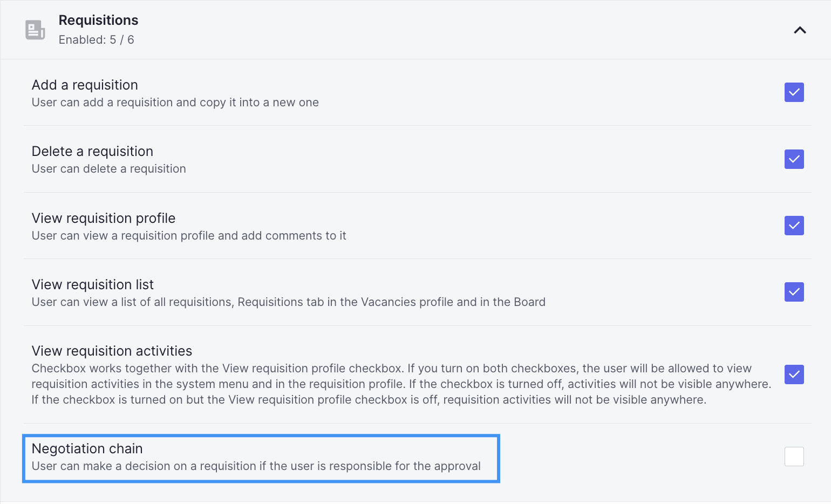Viewport: 831px width, 504px height.
Task: Click the description about deciding on requisition approval
Action: tap(256, 466)
